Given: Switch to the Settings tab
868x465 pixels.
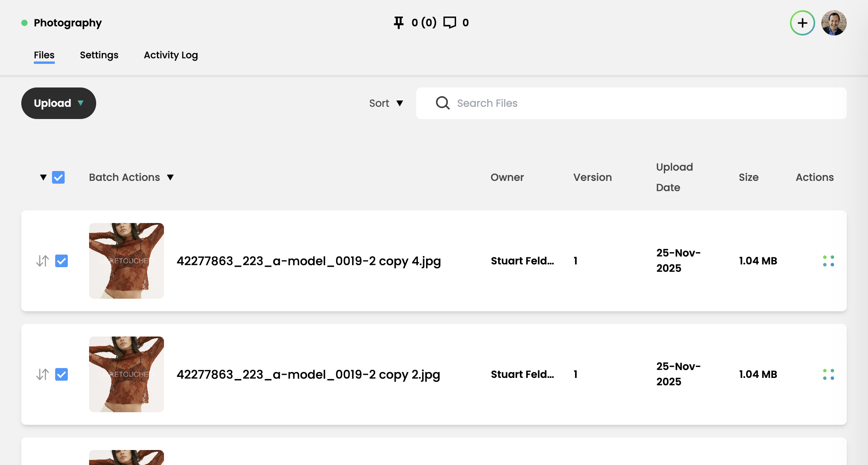Looking at the screenshot, I should click(99, 55).
